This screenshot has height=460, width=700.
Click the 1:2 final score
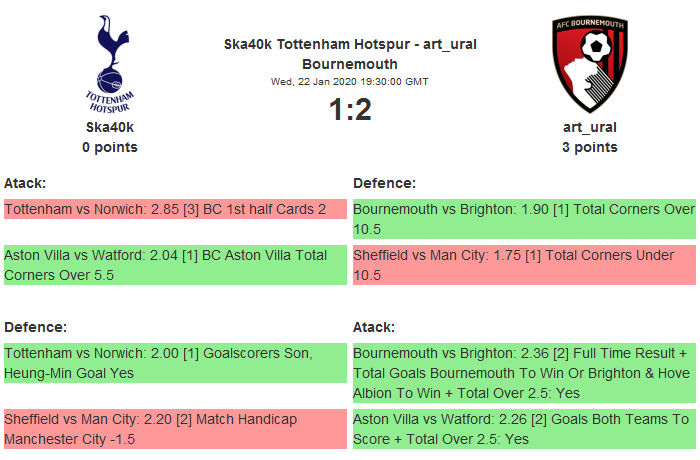350,109
